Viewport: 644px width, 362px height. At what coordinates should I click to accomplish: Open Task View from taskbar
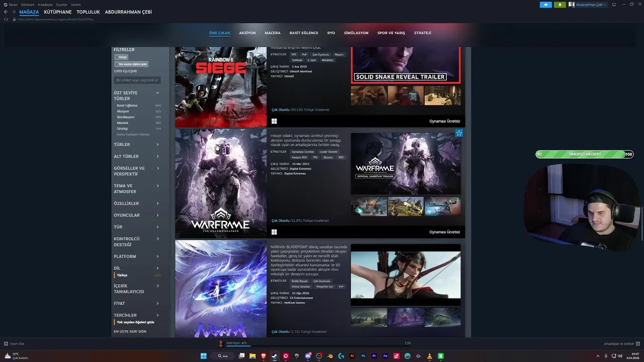point(242,356)
